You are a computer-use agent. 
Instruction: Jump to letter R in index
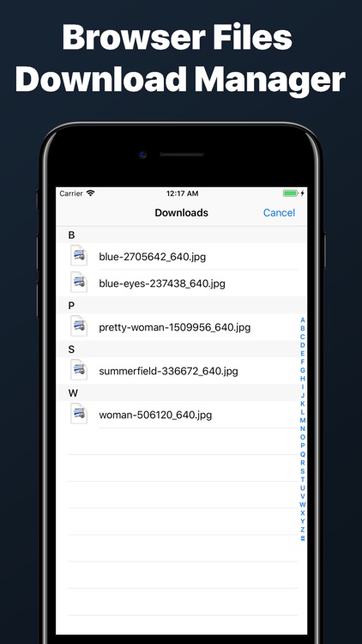click(303, 463)
